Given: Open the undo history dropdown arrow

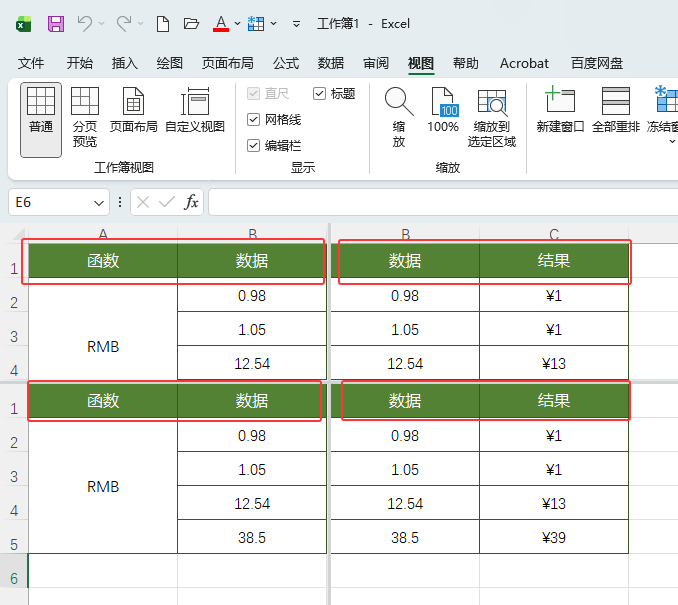Looking at the screenshot, I should click(x=102, y=23).
